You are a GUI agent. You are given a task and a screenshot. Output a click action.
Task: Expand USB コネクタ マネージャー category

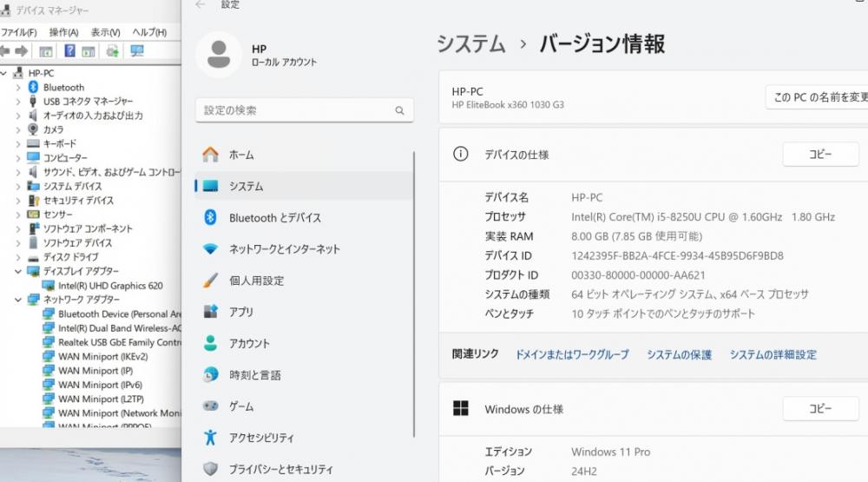(x=18, y=102)
